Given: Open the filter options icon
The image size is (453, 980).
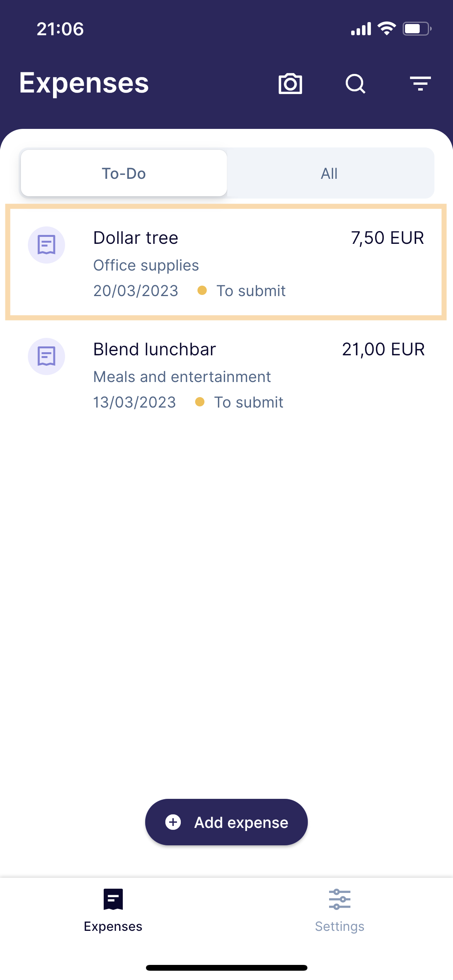Looking at the screenshot, I should [420, 84].
